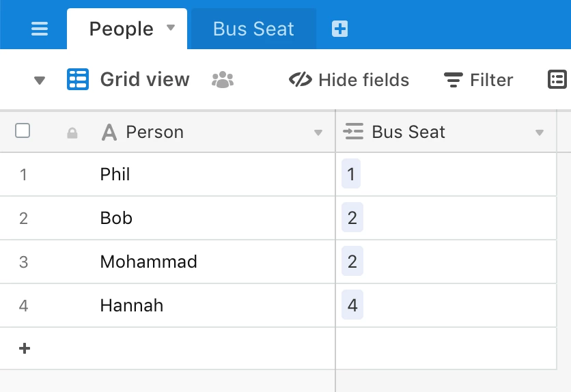Image resolution: width=571 pixels, height=392 pixels.
Task: Open the Group icon at toolbar edge
Action: [557, 79]
